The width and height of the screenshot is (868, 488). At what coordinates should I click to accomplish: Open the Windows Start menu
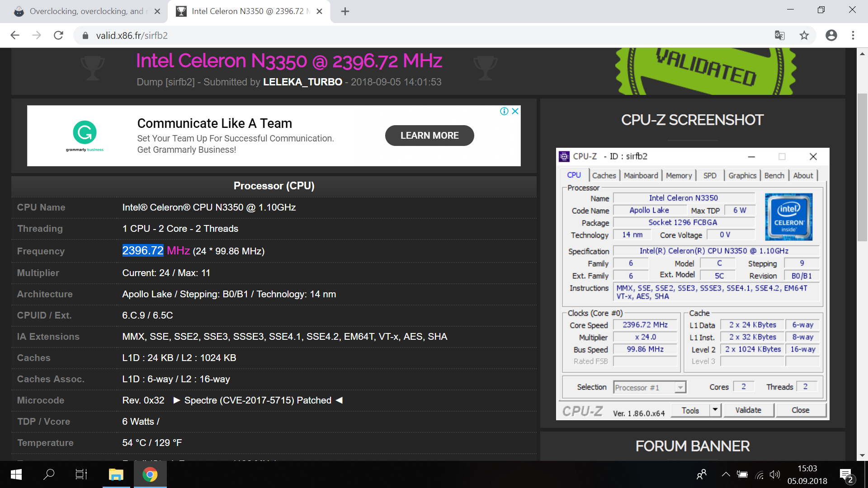(16, 474)
